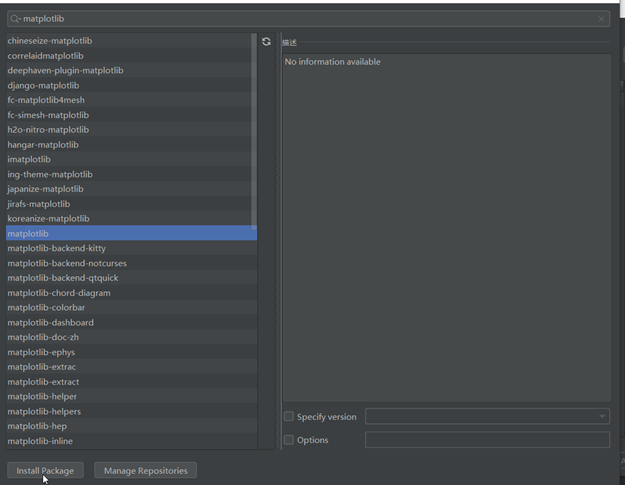Select matplotlib-helper package
625x485 pixels.
click(x=132, y=396)
